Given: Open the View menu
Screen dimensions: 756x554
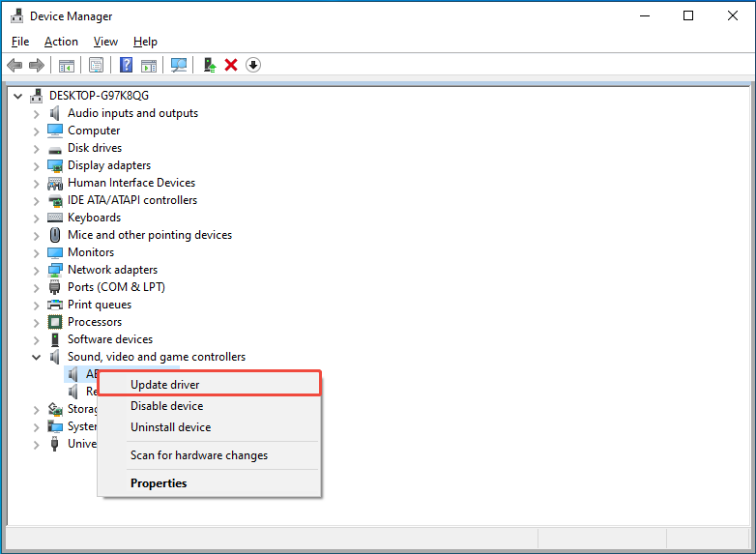Looking at the screenshot, I should click(105, 42).
